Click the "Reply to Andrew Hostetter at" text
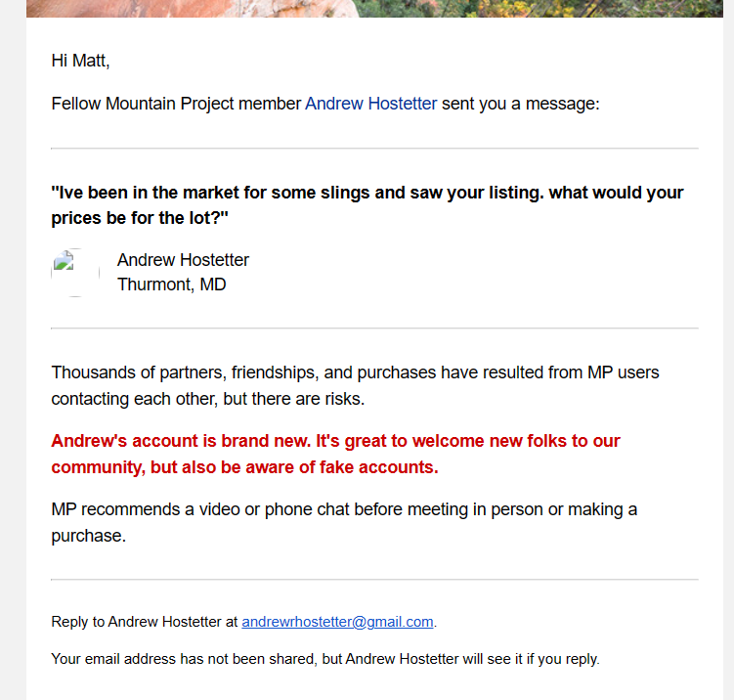This screenshot has height=700, width=734. click(144, 622)
